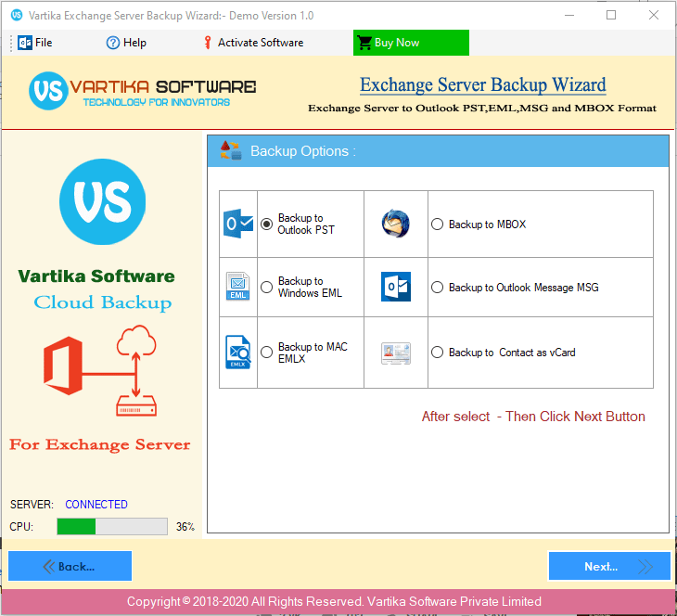677x616 pixels.
Task: Click the Help question mark icon
Action: [113, 43]
